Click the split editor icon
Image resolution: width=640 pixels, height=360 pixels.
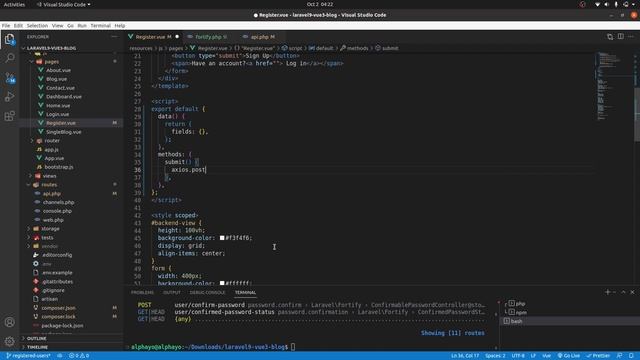[620, 37]
